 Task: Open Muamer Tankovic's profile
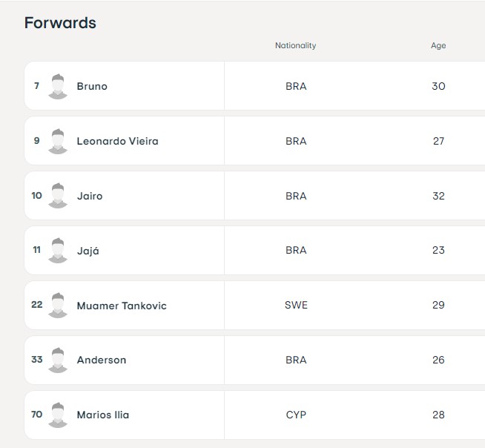click(122, 306)
